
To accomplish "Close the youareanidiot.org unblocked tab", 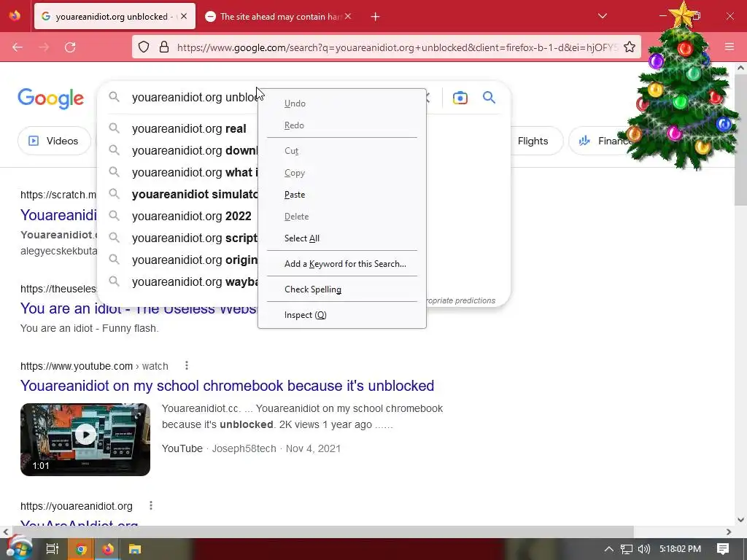I will coord(184,16).
